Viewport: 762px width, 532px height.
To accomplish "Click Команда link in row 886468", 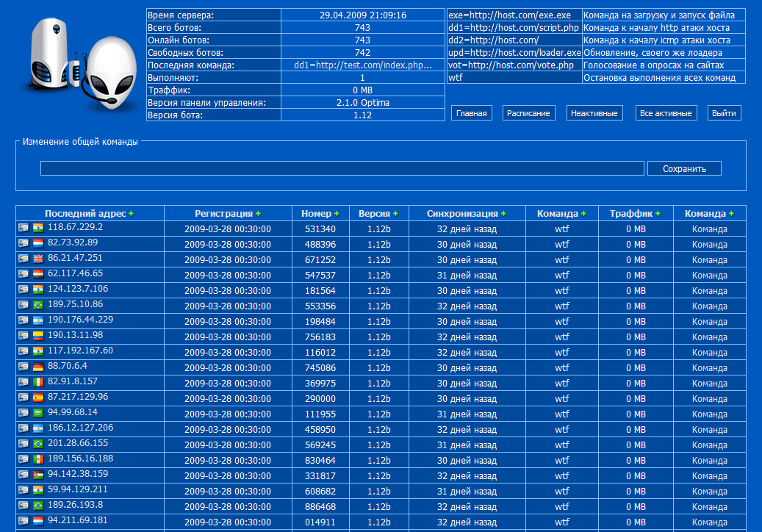I will tap(710, 507).
